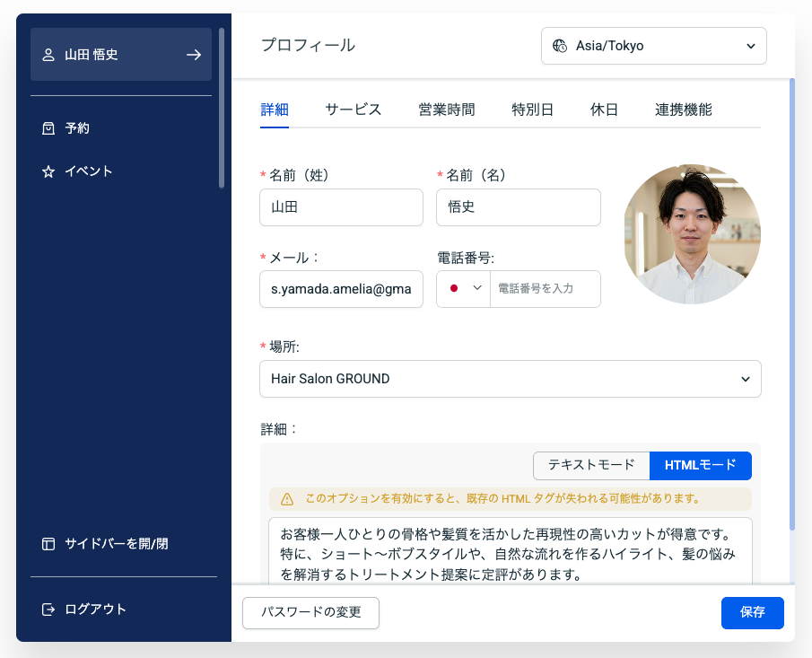Click the user profile icon beside 山田 悟史
Viewport: 812px width, 658px height.
coord(48,55)
